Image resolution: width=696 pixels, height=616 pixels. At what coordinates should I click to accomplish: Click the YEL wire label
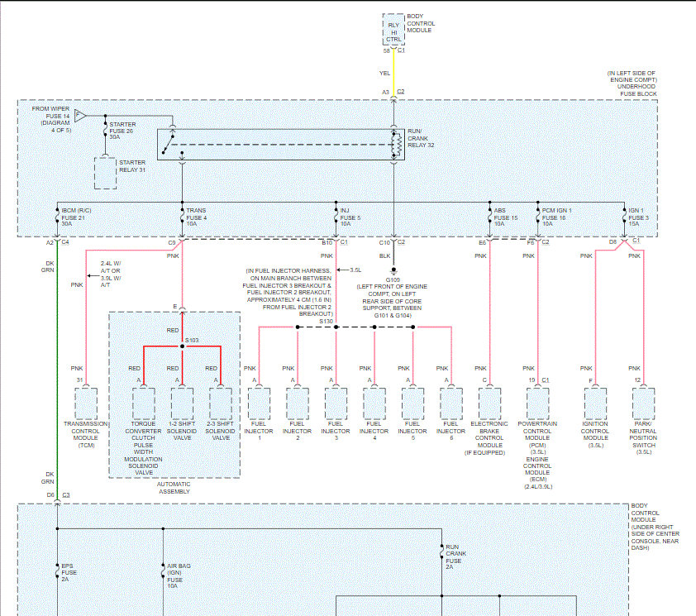click(385, 74)
